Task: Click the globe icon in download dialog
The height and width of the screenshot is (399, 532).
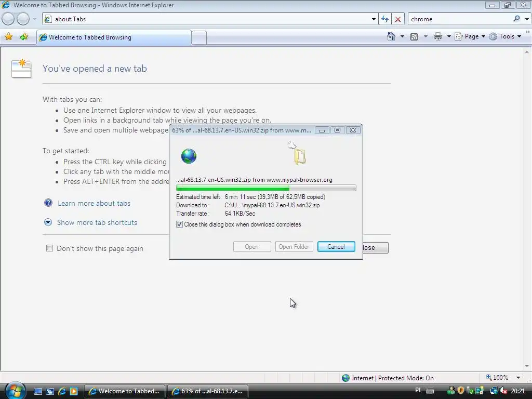Action: (x=189, y=156)
